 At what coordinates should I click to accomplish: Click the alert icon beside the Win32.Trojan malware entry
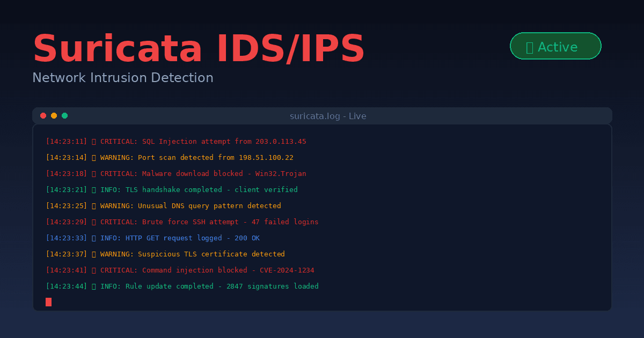[x=93, y=173]
